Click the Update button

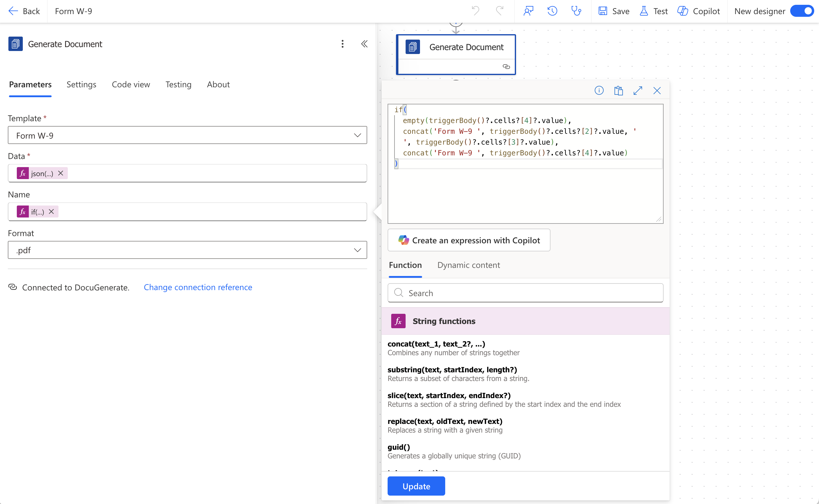(416, 486)
